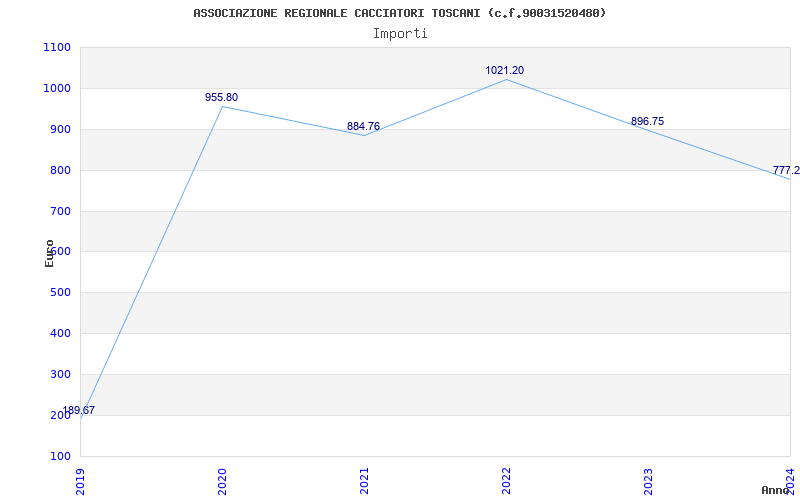
Task: Click the chart title ASSOCIAZIONE REGIONALE CACCIATORI TOSCANI
Action: [x=399, y=13]
